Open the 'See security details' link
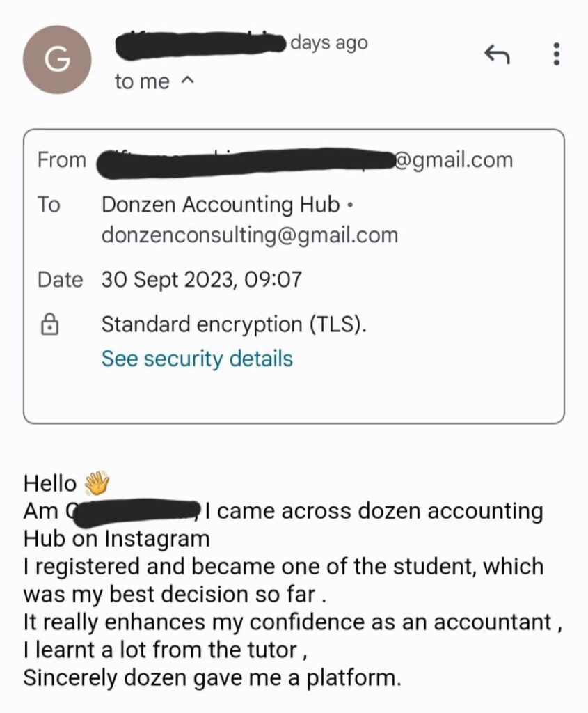Viewport: 588px width, 713px height. [197, 359]
